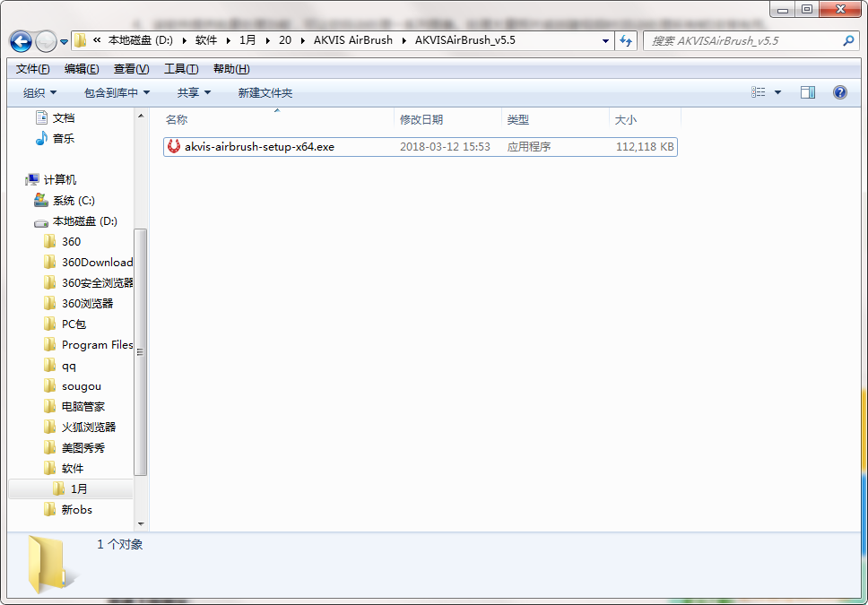This screenshot has height=605, width=868.
Task: Expand the hidden path chevron «
Action: click(x=97, y=40)
